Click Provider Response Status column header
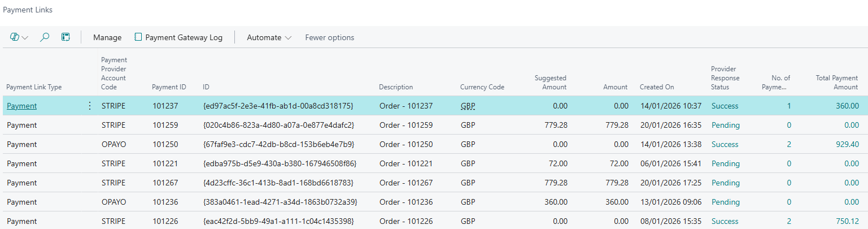Viewport: 868px width, 229px height. tap(725, 78)
